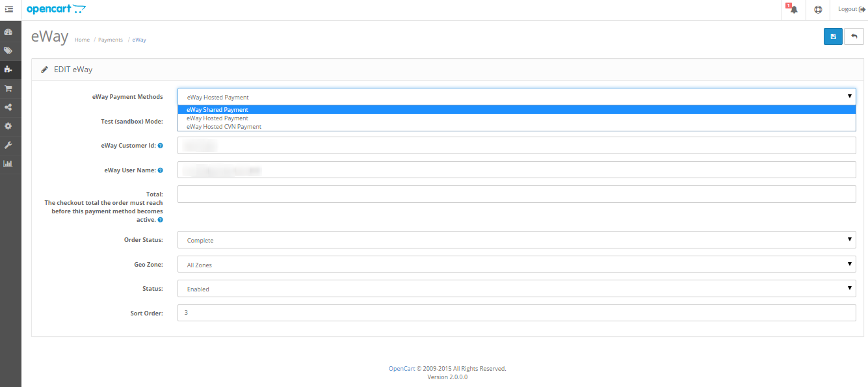Open the Geo Zone dropdown
This screenshot has height=387, width=868.
516,265
